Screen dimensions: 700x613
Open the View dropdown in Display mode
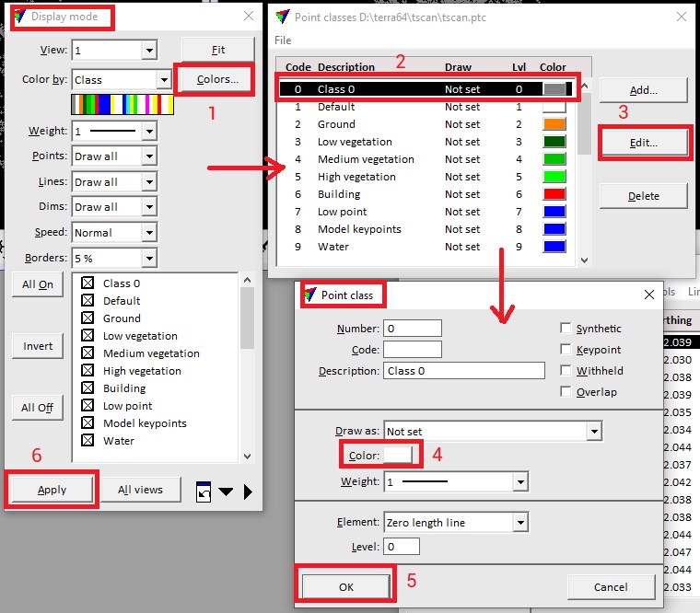pyautogui.click(x=149, y=51)
